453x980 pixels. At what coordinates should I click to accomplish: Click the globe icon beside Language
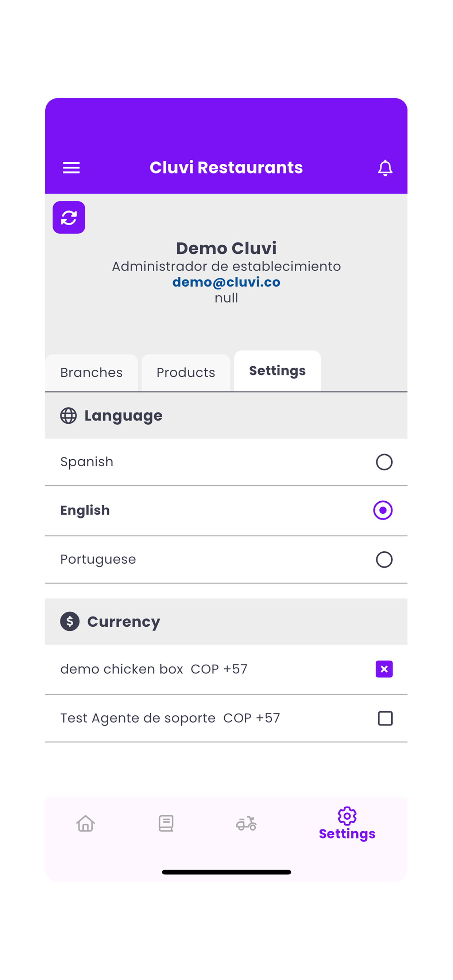point(69,415)
